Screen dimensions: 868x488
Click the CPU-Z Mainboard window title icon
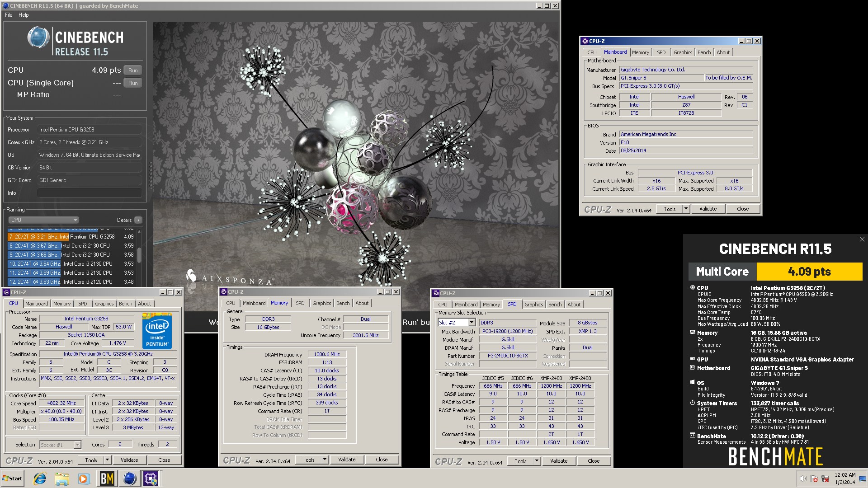[585, 41]
